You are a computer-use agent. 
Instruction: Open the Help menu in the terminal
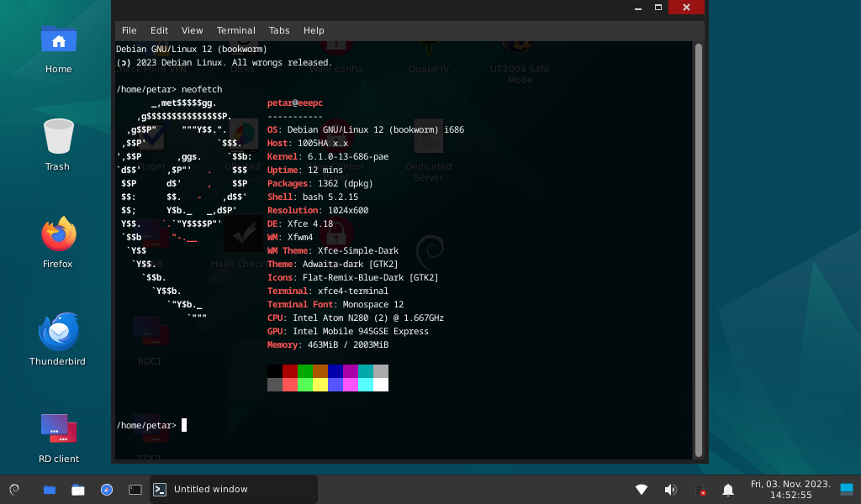click(x=314, y=31)
